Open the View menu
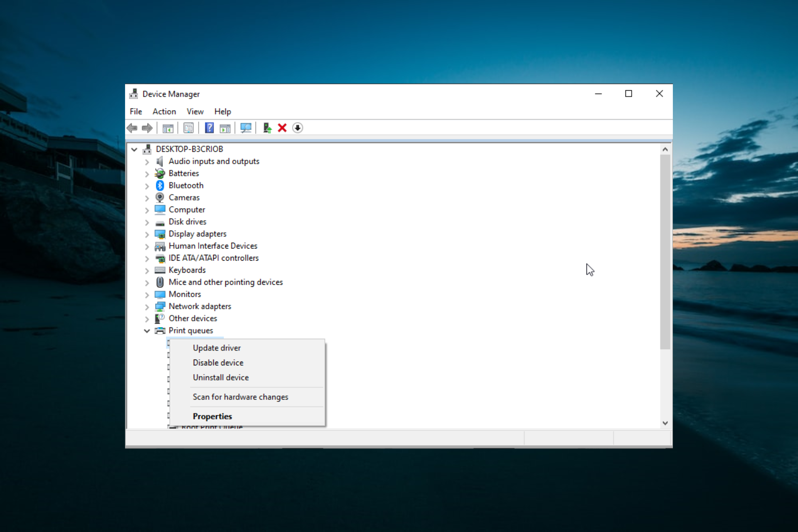The image size is (798, 532). [195, 111]
